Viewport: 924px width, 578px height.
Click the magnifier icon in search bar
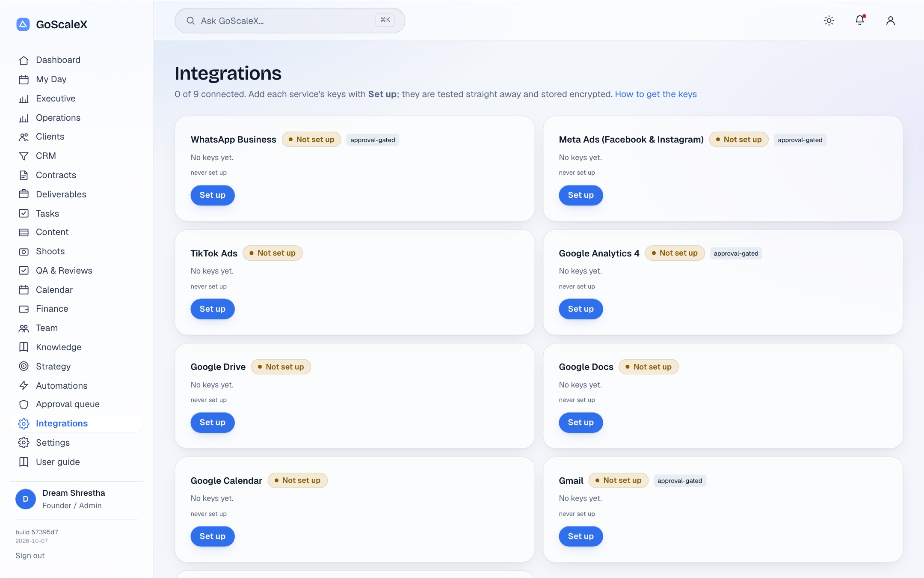191,21
